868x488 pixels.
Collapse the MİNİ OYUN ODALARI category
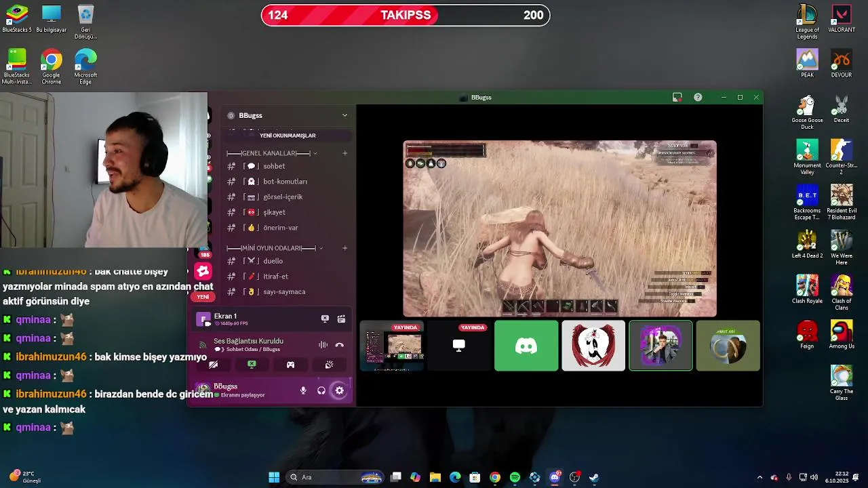pyautogui.click(x=274, y=248)
